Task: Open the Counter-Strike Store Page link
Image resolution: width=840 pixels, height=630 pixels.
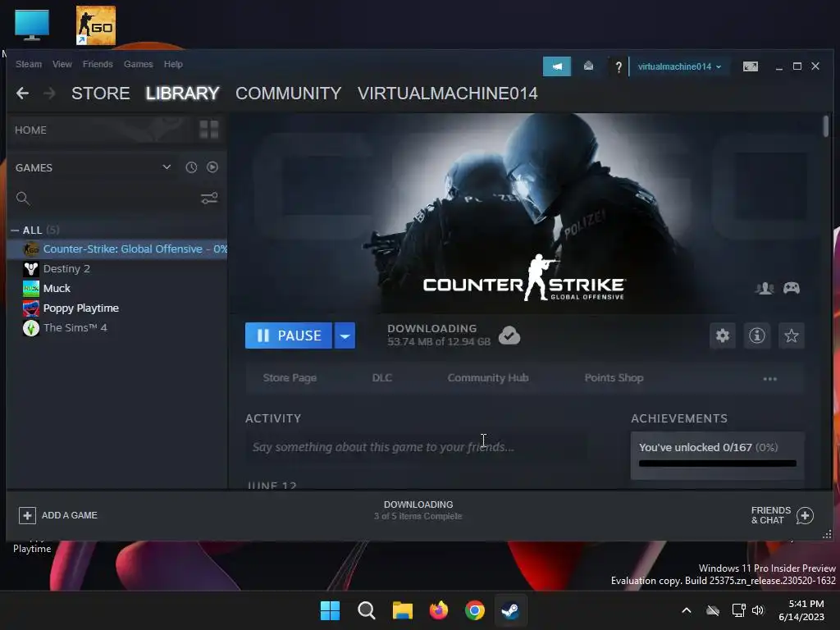Action: [x=290, y=377]
